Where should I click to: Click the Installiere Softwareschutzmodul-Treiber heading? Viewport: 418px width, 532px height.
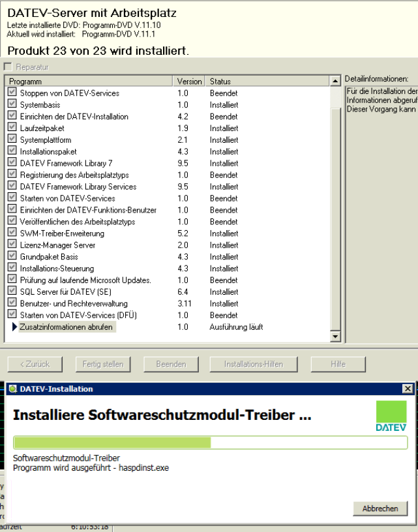[x=162, y=415]
